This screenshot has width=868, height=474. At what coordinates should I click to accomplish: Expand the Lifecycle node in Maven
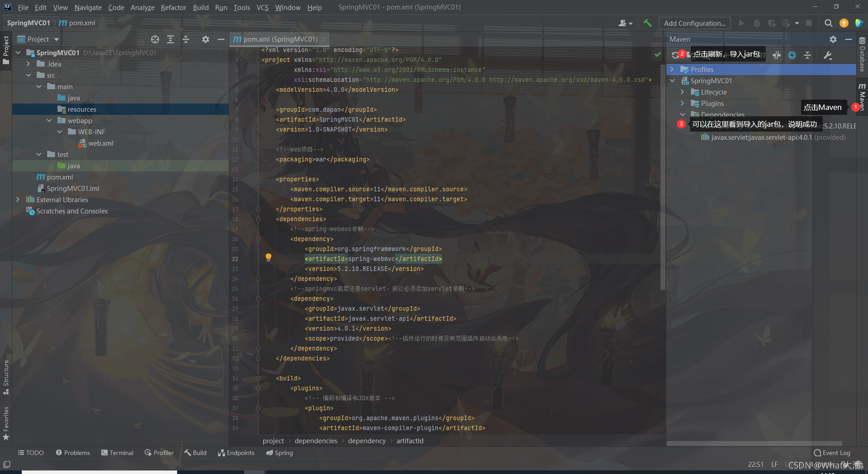(683, 92)
